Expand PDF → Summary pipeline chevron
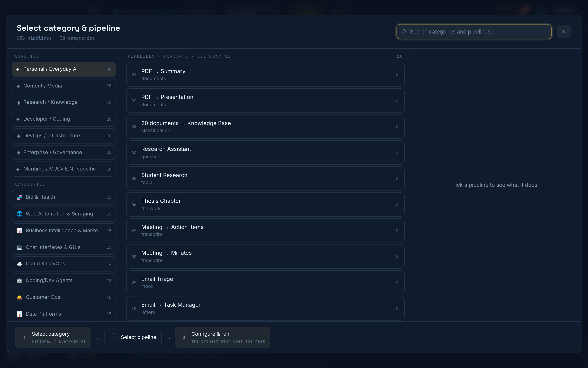588x368 pixels. tap(396, 75)
